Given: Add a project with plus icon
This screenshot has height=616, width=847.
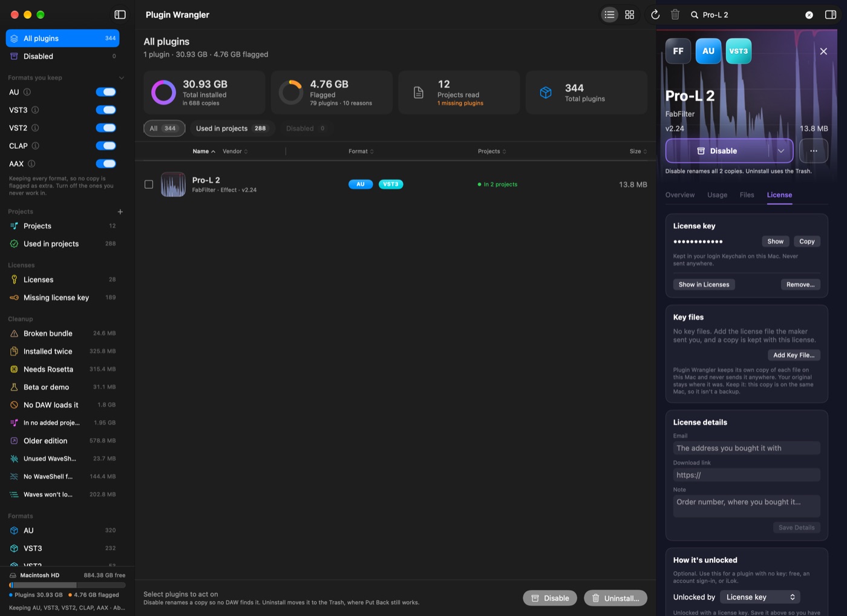Looking at the screenshot, I should click(x=120, y=212).
